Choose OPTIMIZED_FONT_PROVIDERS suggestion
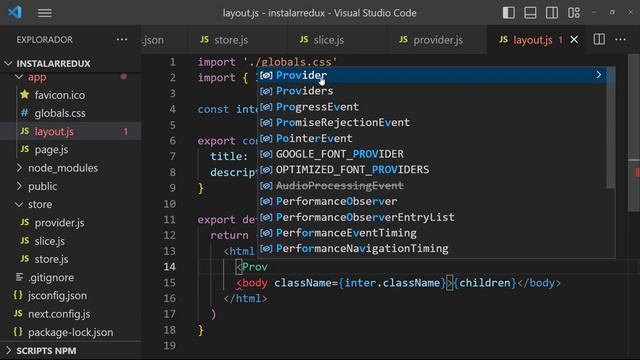 tap(432, 170)
